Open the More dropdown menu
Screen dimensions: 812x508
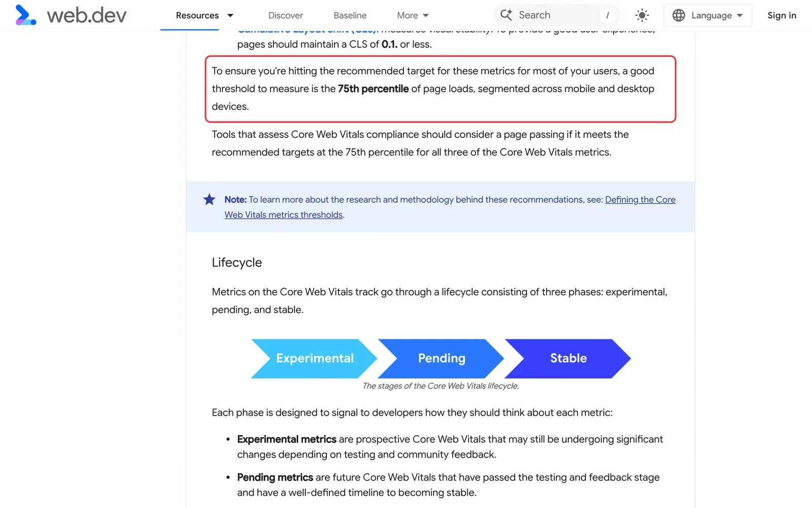tap(413, 15)
